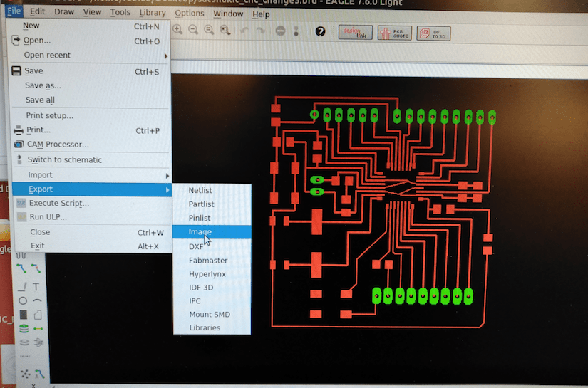Select the Via tool icon

tap(24, 329)
